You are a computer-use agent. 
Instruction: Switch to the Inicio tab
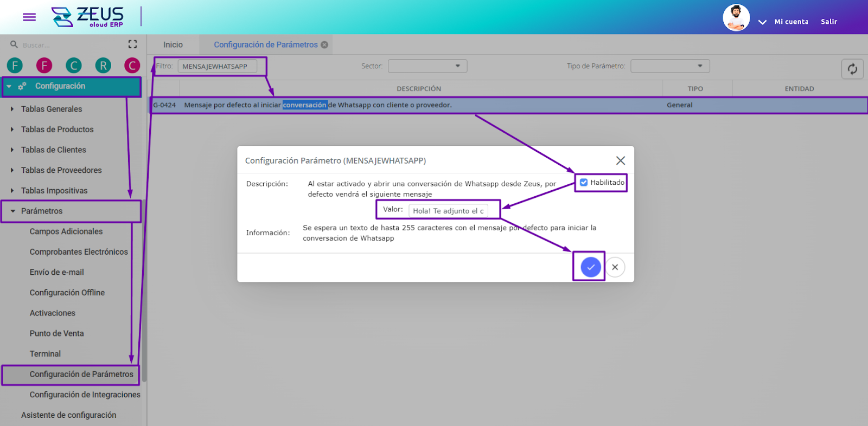(173, 45)
